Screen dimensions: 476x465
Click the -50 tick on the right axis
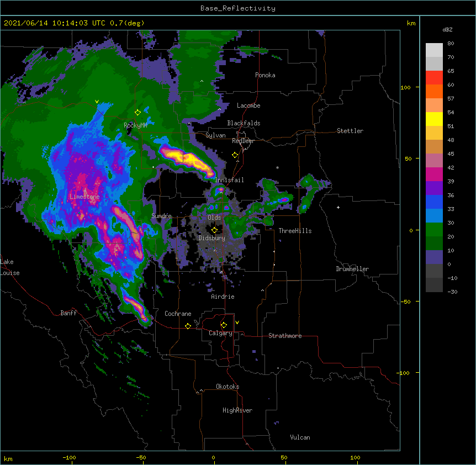coord(405,302)
